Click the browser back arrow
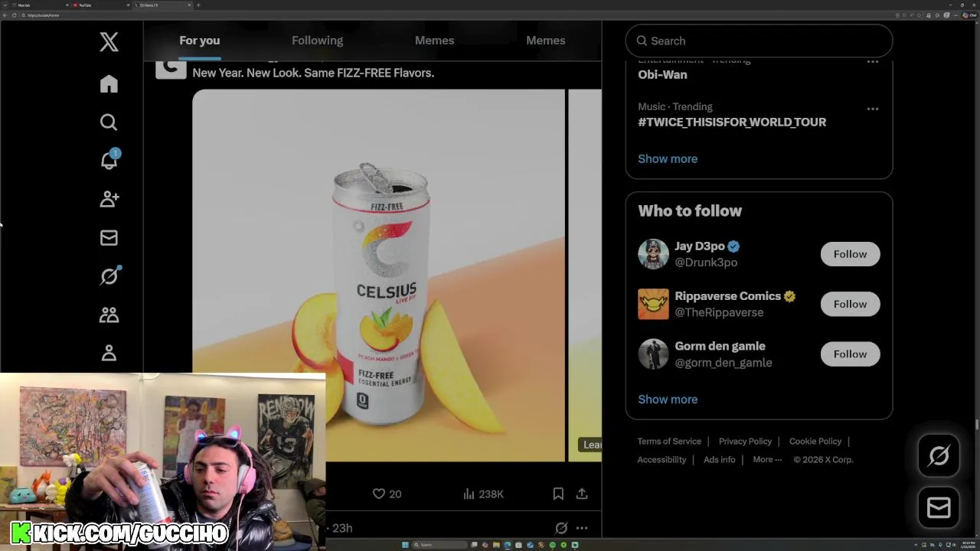 point(5,15)
